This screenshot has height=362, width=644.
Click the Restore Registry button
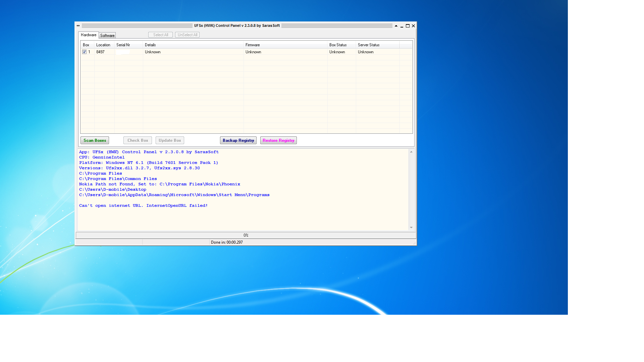278,140
